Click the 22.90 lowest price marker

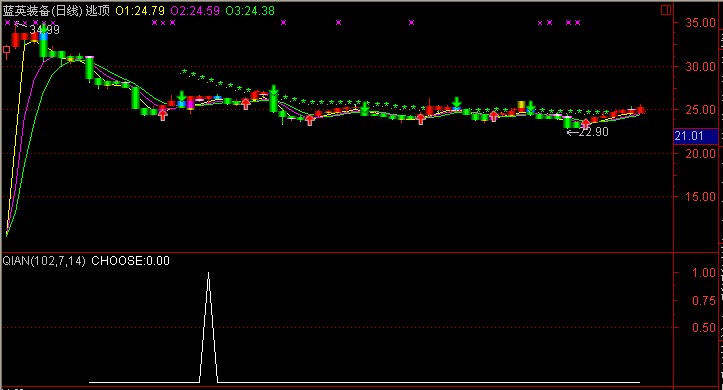point(588,132)
